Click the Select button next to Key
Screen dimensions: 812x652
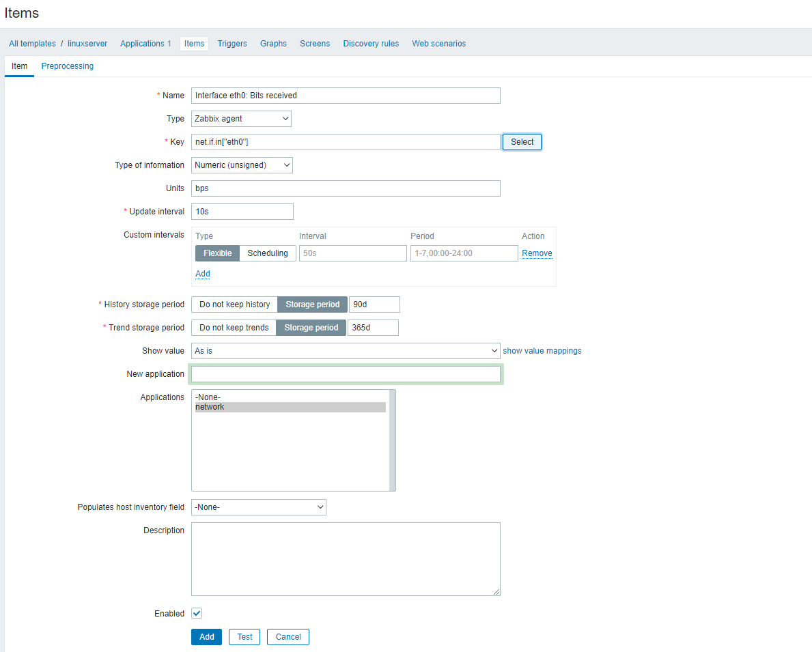pos(522,142)
